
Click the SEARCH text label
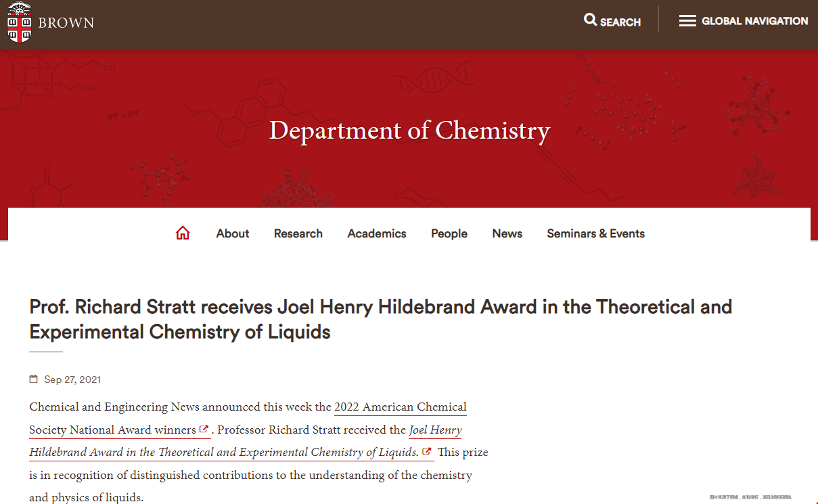pyautogui.click(x=620, y=22)
